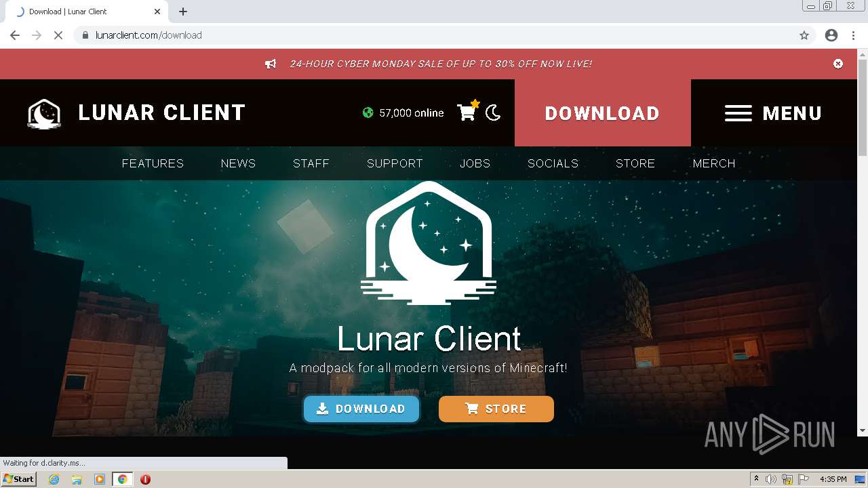This screenshot has height=488, width=868.
Task: Select the Download | Lunar Client tab
Action: coord(87,12)
